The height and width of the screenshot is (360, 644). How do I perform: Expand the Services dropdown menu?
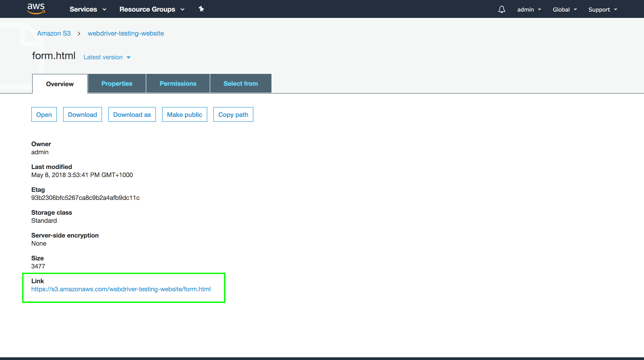coord(88,9)
